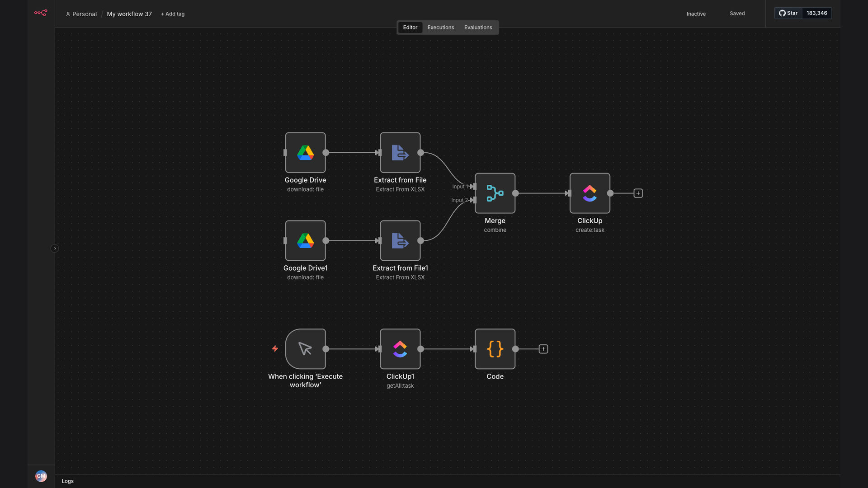Select the Google Drive download node
Viewport: 868px width, 488px height.
(x=305, y=153)
